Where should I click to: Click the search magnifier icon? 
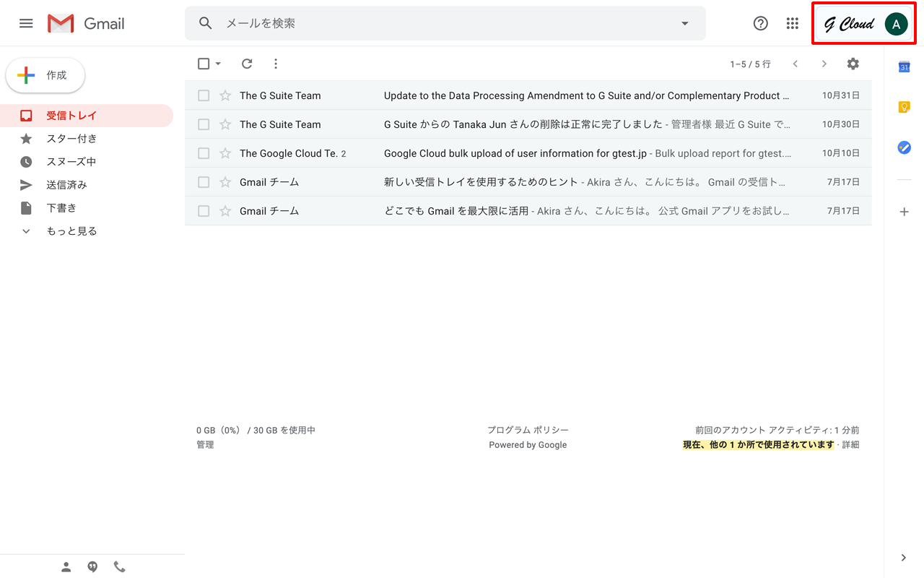206,23
